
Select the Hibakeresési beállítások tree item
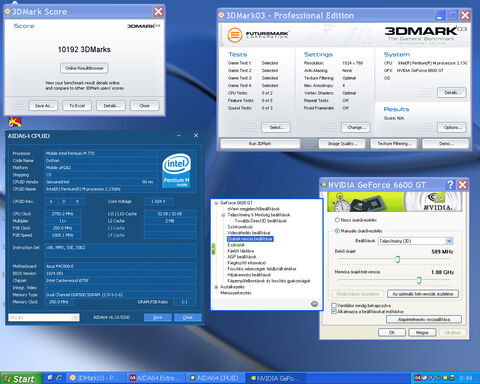pos(249,275)
